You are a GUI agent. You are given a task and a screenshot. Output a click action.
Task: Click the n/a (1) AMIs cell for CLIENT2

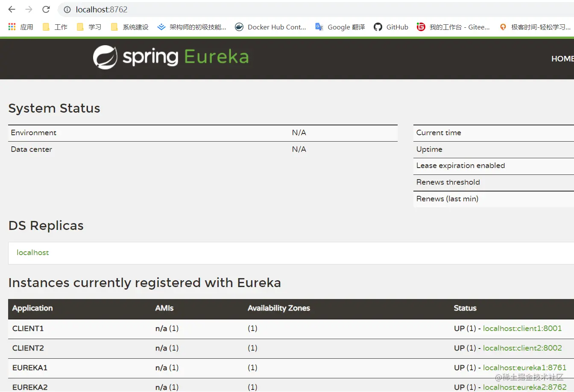(x=167, y=348)
